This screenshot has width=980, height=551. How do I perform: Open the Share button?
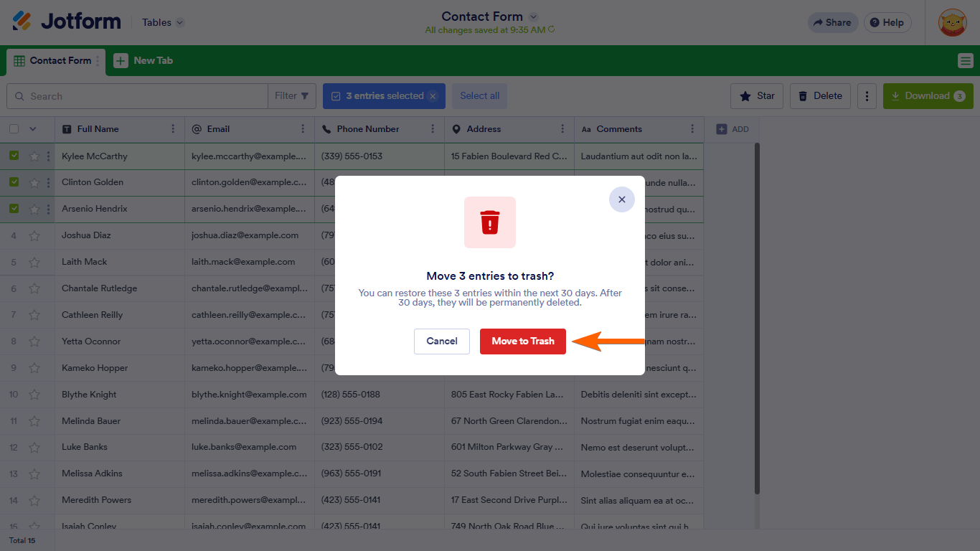pyautogui.click(x=832, y=22)
